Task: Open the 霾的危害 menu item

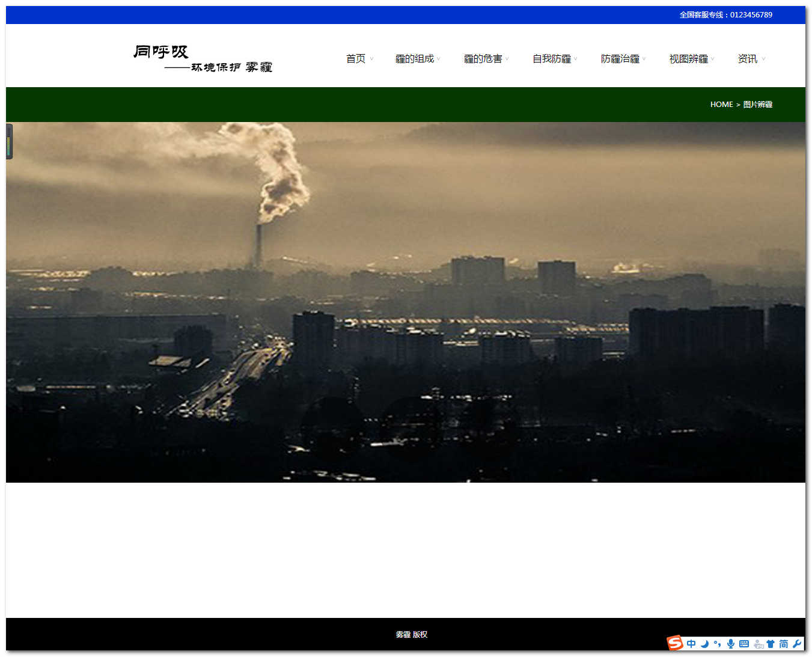Action: pos(483,59)
